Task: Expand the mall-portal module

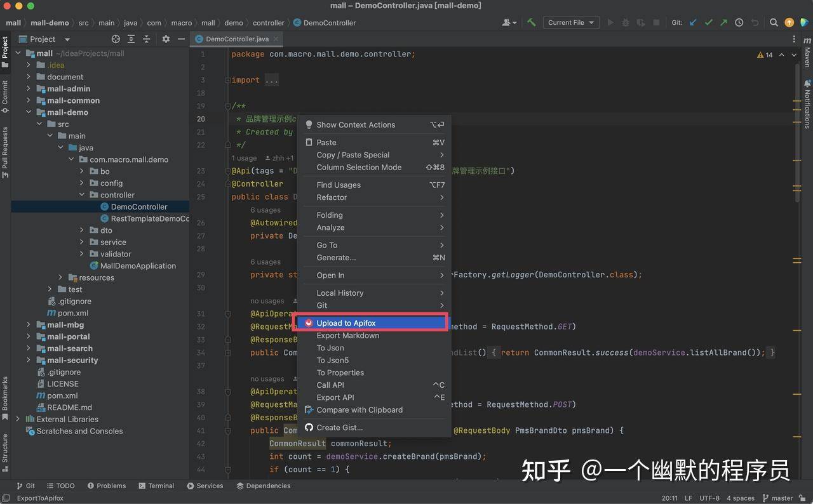Action: coord(29,336)
